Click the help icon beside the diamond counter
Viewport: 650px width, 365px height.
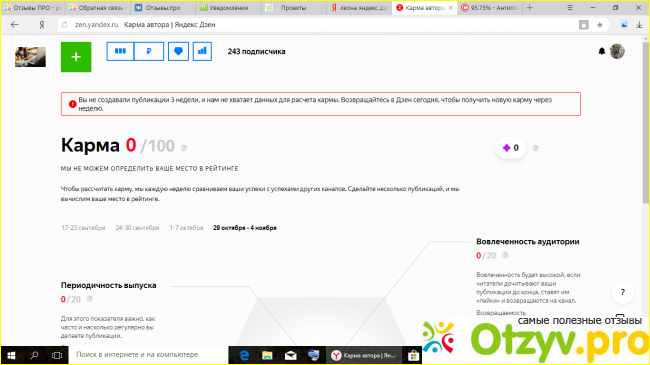(535, 148)
